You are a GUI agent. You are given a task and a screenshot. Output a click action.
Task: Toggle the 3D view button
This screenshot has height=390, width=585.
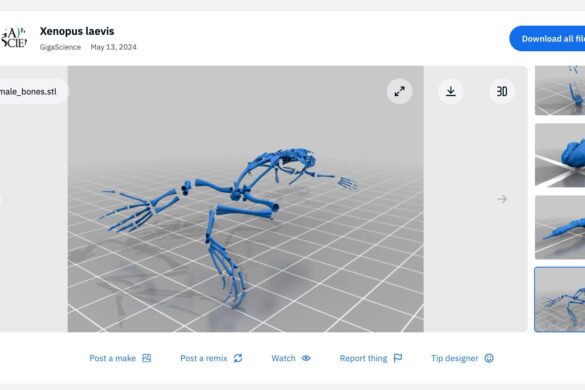coord(502,91)
